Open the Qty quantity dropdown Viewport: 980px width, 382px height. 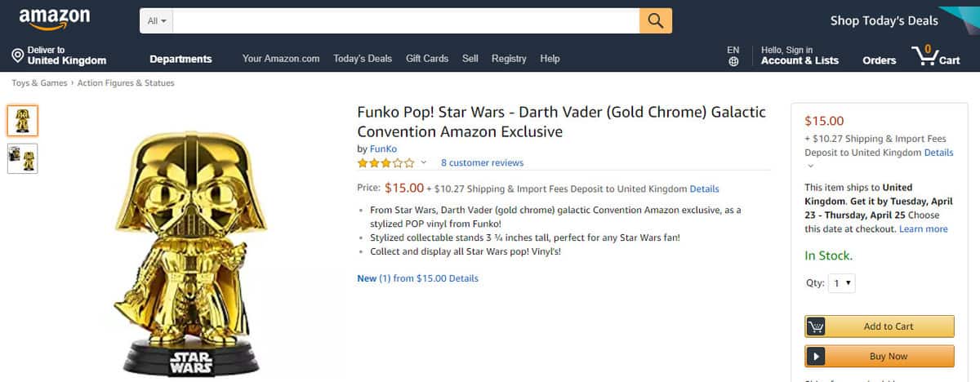842,283
